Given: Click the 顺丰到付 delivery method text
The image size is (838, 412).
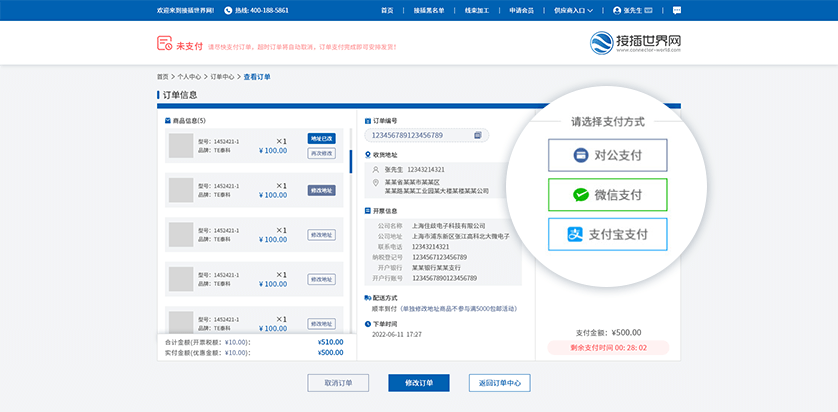Looking at the screenshot, I should (385, 309).
